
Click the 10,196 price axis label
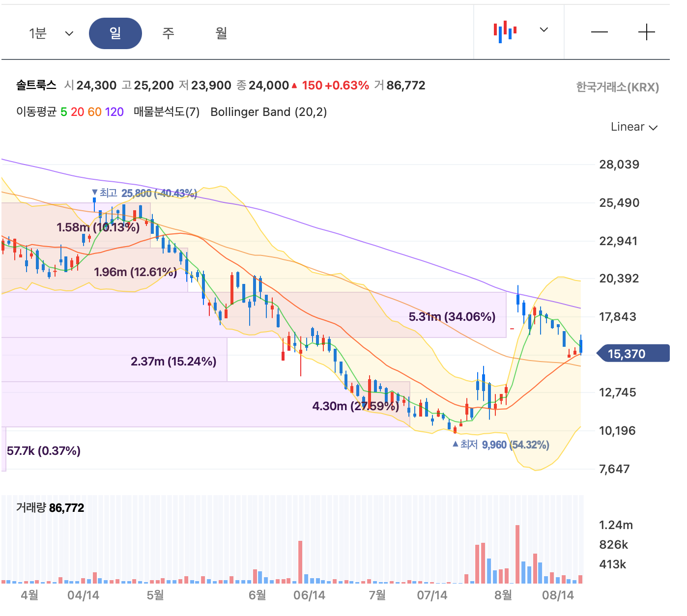click(618, 431)
